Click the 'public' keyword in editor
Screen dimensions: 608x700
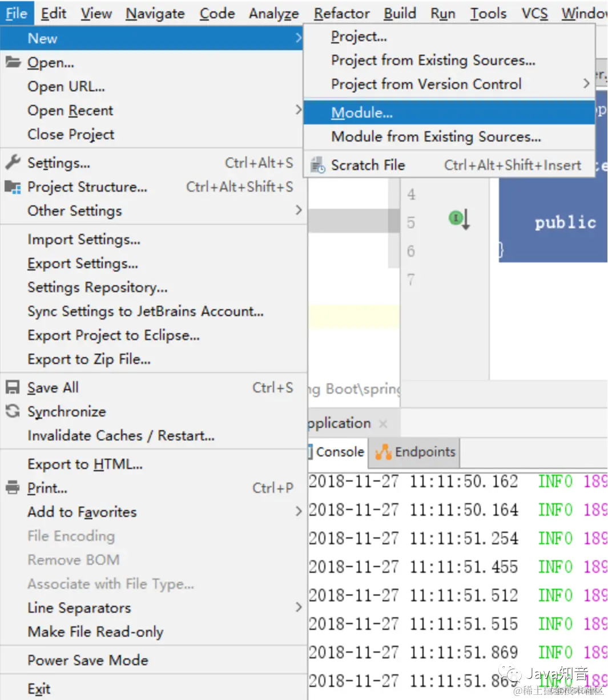(565, 222)
